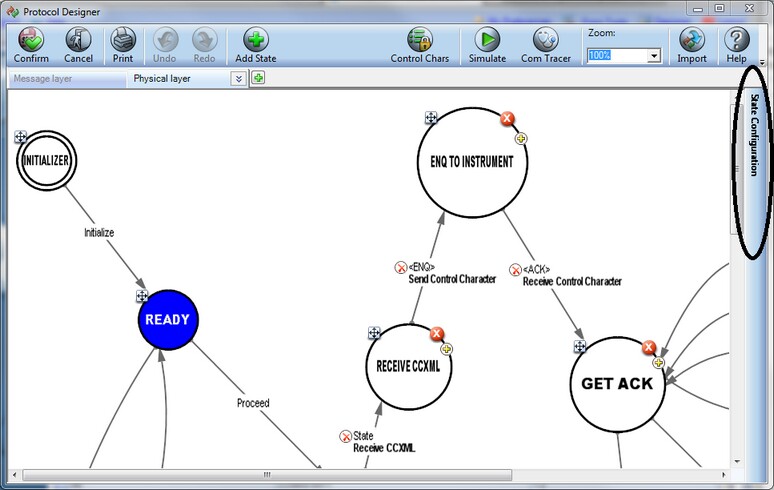Click the greyed Redo icon
Image resolution: width=774 pixels, height=490 pixels.
pos(204,40)
